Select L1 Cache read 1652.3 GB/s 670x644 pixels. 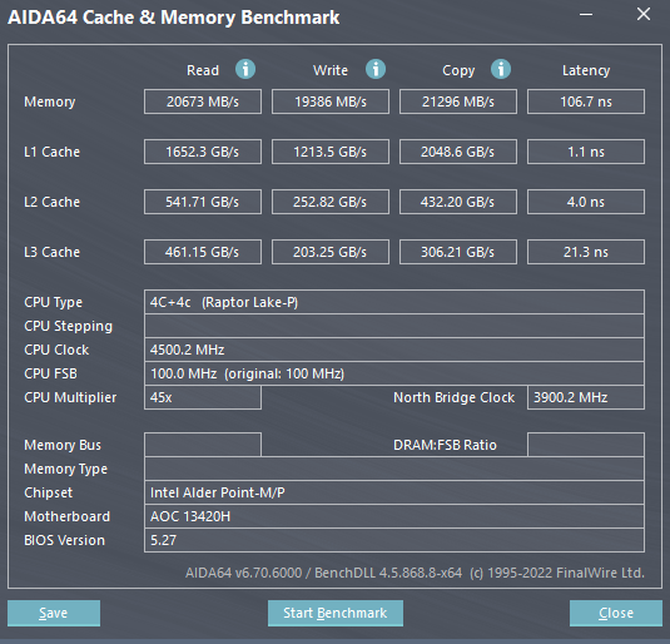pyautogui.click(x=203, y=152)
